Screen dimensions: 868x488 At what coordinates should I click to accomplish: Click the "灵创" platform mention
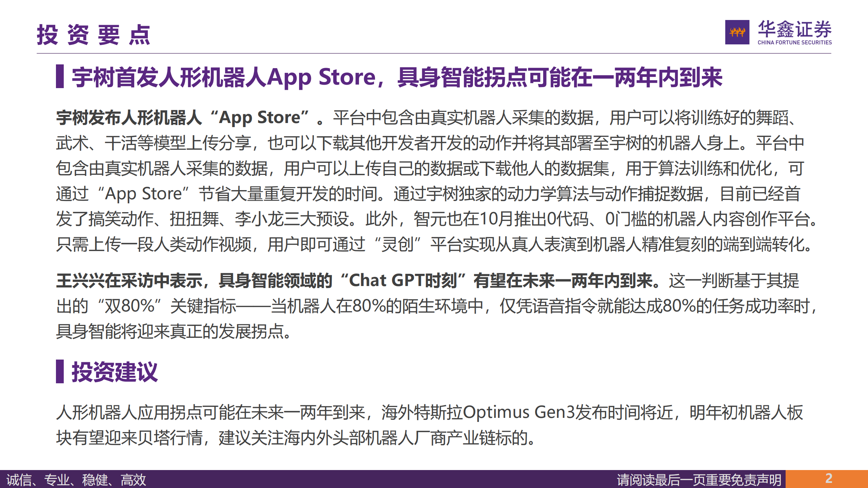pos(397,244)
